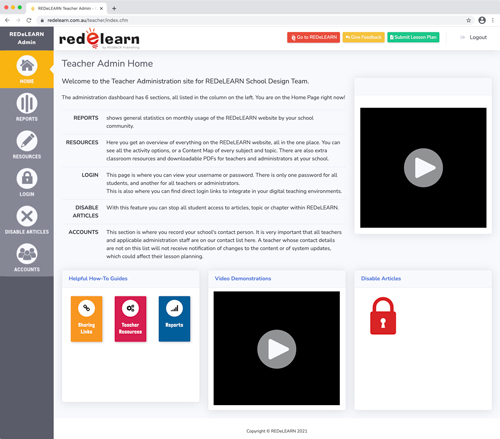
Task: Click the Go to REDeLEARN button
Action: tap(313, 37)
